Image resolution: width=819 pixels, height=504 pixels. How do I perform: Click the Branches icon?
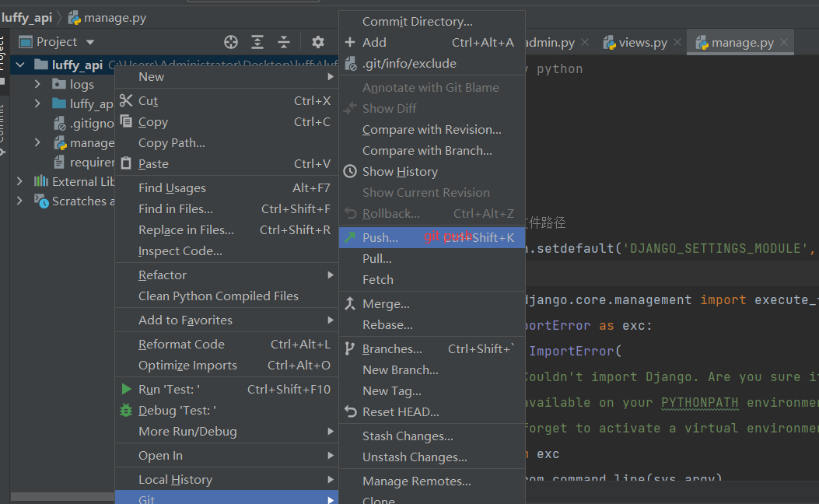pyautogui.click(x=350, y=348)
